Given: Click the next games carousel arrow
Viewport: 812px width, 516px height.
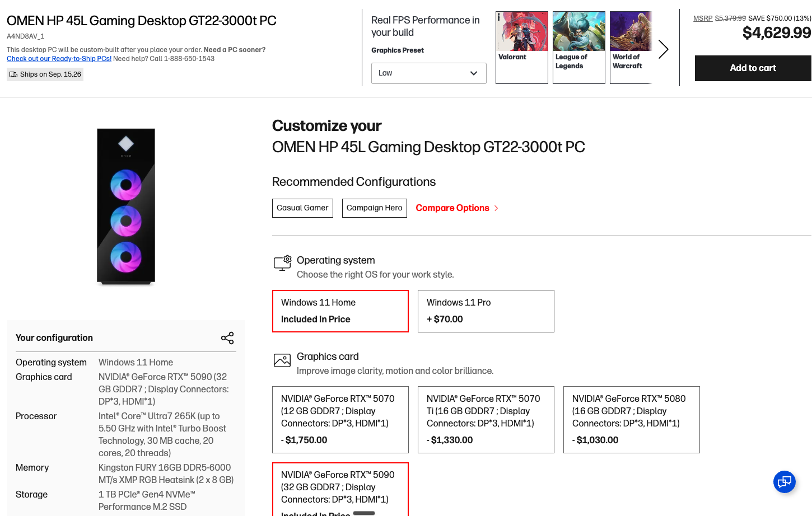Looking at the screenshot, I should click(664, 49).
